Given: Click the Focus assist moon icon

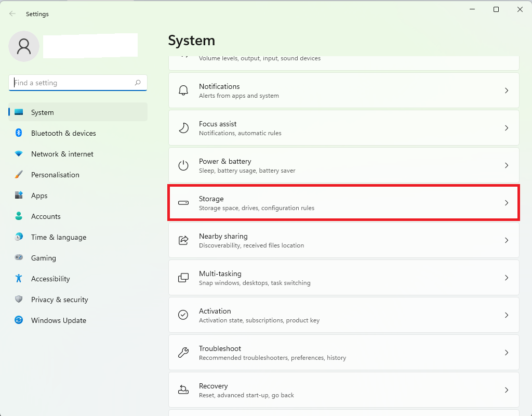Looking at the screenshot, I should (183, 128).
